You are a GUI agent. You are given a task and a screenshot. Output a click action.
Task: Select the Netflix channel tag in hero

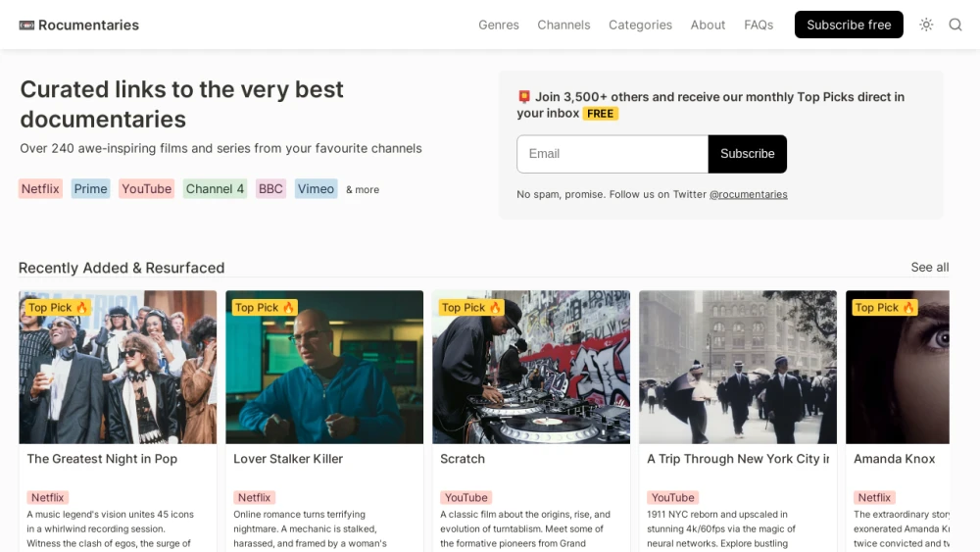tap(40, 189)
